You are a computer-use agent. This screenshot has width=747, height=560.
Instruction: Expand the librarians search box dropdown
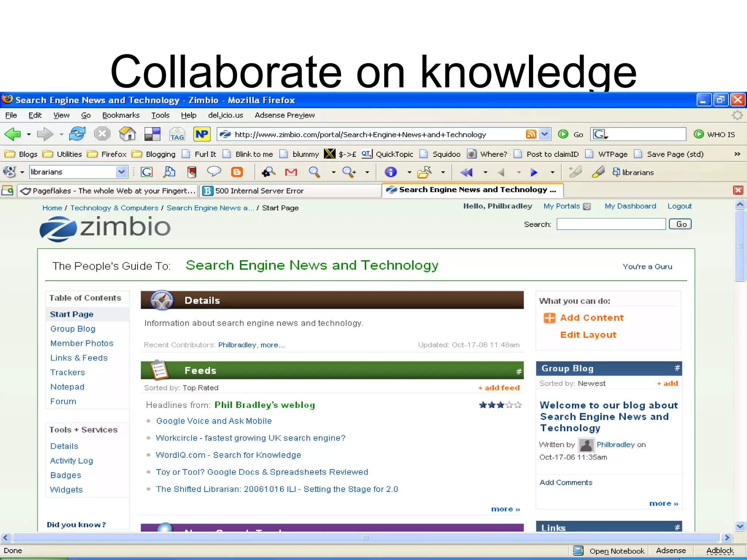pos(121,172)
